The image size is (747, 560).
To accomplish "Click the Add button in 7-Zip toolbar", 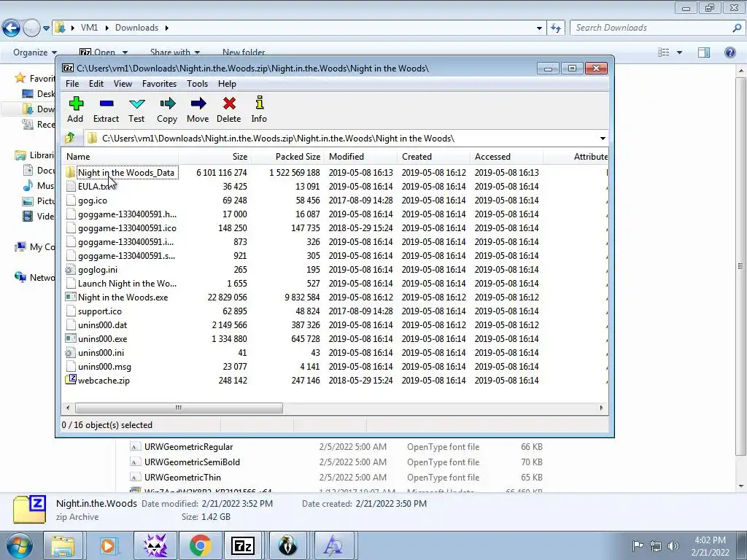I will 75,109.
